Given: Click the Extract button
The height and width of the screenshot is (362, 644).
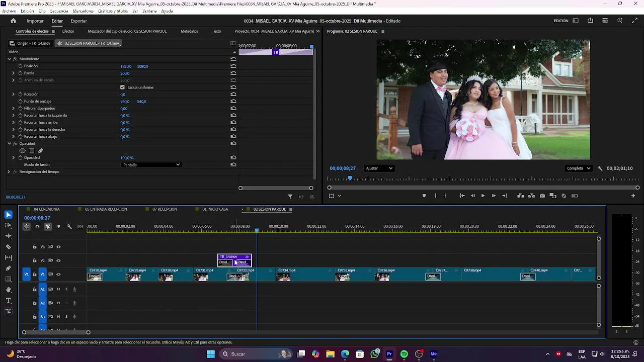Looking at the screenshot, I should coord(531,196).
